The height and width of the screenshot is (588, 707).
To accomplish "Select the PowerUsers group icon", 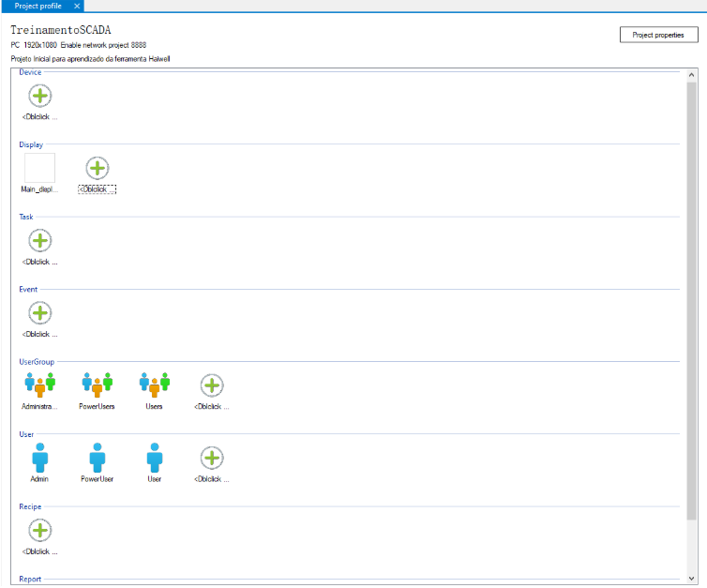I will [98, 384].
